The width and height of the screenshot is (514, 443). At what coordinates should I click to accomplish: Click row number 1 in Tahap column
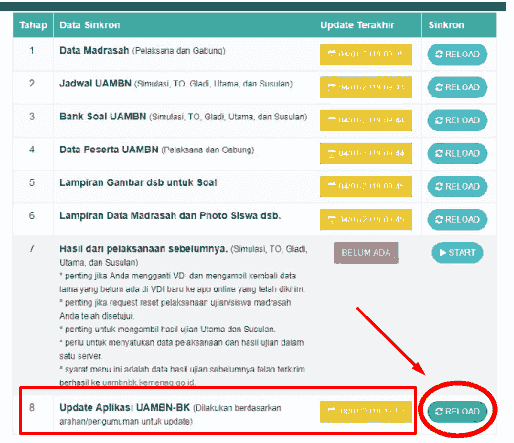tap(32, 50)
